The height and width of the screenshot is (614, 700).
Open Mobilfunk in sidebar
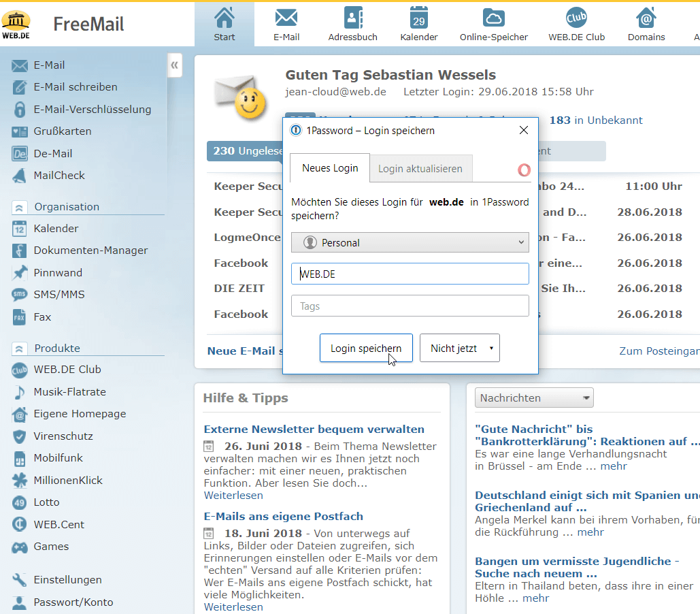tap(58, 458)
